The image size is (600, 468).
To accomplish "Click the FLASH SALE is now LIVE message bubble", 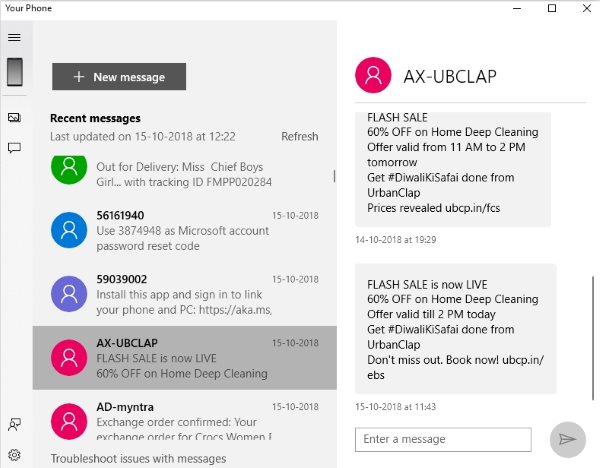I will [x=455, y=329].
